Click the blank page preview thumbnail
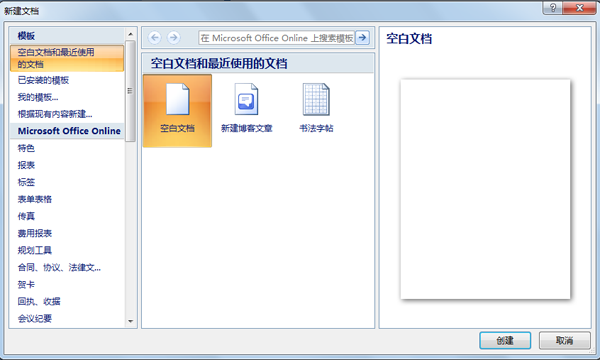This screenshot has width=600, height=360. pyautogui.click(x=485, y=189)
